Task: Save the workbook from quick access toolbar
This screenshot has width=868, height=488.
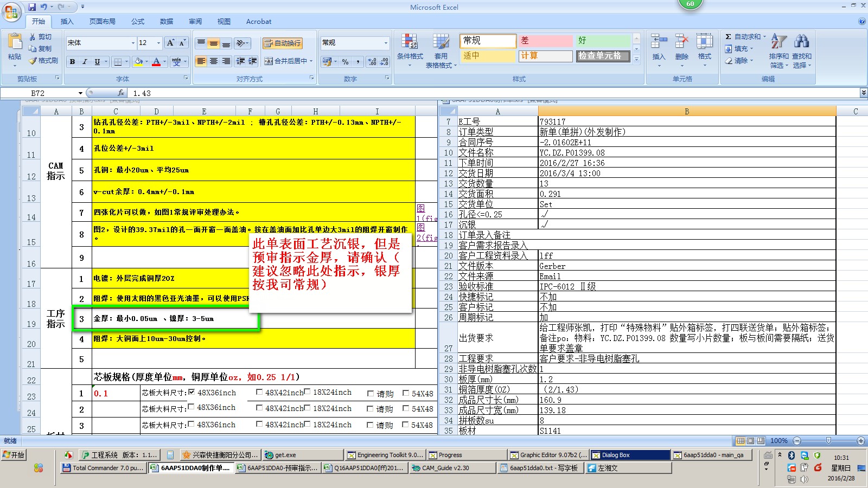Action: [x=32, y=7]
